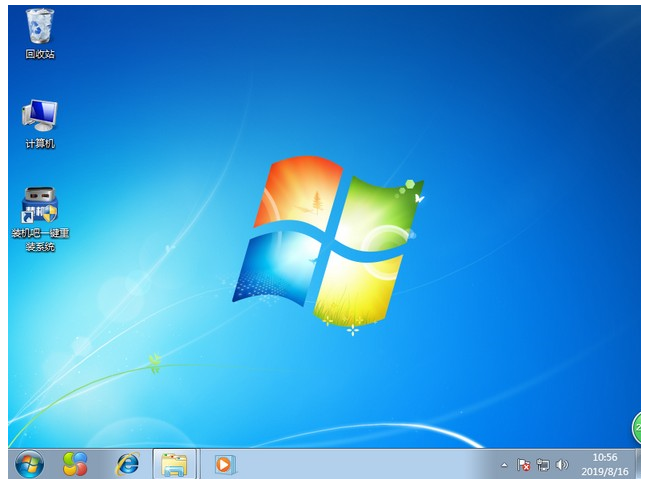Image resolution: width=652 pixels, height=488 pixels.
Task: Click the 计算机 text label
Action: point(40,144)
